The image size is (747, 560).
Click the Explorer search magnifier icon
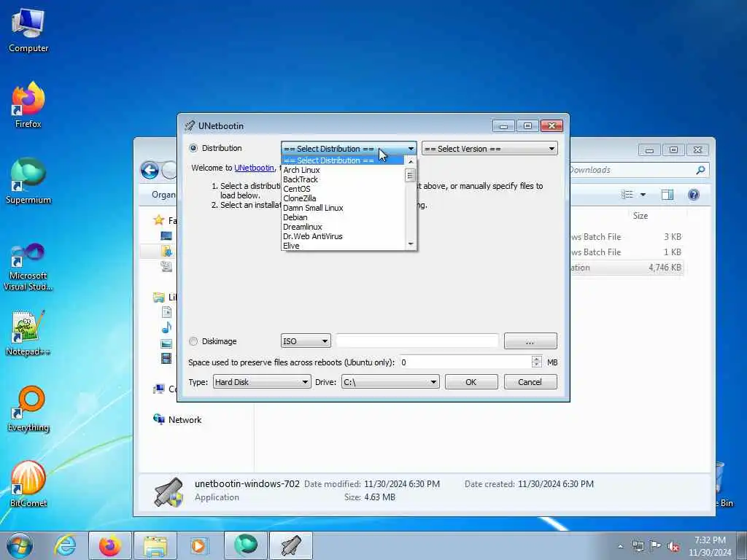click(700, 170)
